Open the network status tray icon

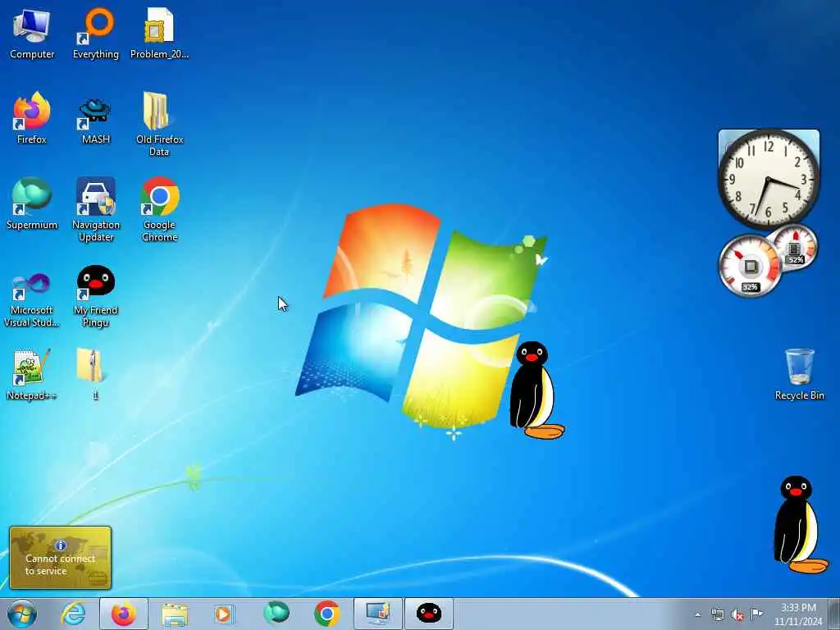[x=717, y=614]
